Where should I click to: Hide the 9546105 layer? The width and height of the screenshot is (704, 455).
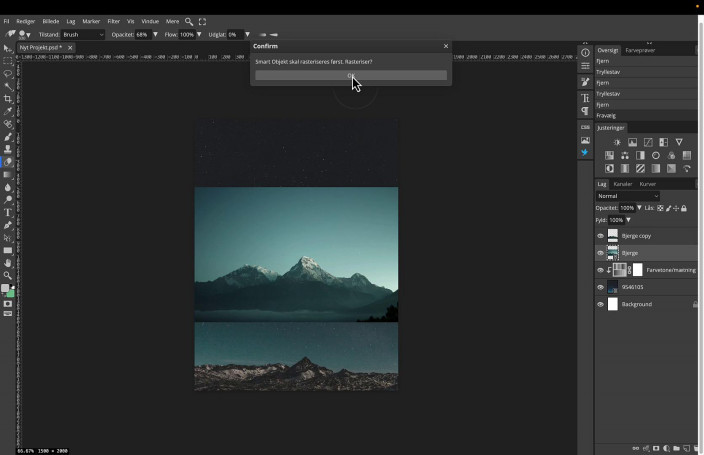click(x=601, y=287)
